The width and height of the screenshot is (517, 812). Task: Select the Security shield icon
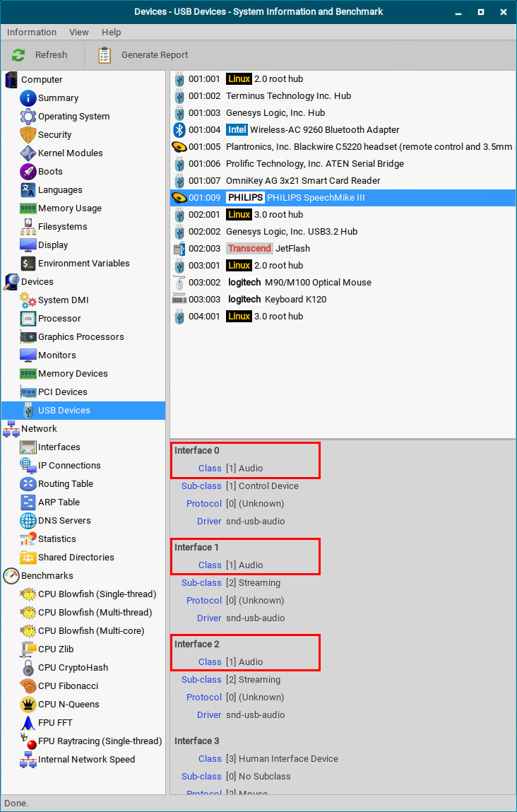(28, 135)
